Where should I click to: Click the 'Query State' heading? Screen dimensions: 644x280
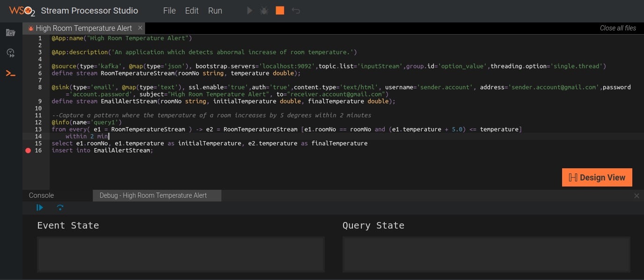click(373, 225)
